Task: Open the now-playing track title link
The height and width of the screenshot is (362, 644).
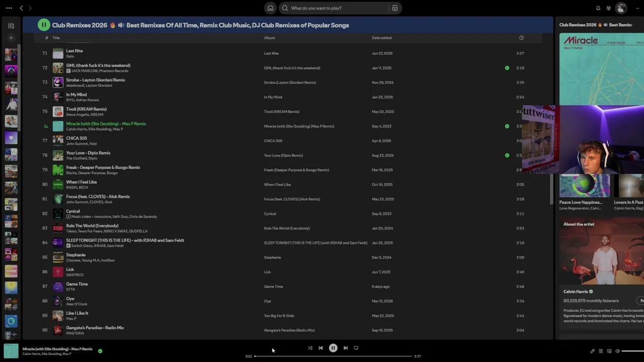Action: tap(57, 349)
